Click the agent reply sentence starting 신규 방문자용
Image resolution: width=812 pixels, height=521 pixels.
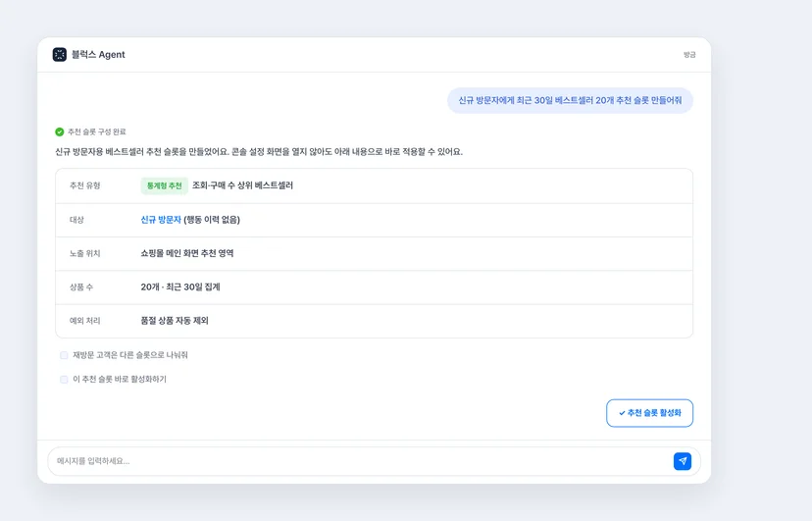tap(259, 152)
